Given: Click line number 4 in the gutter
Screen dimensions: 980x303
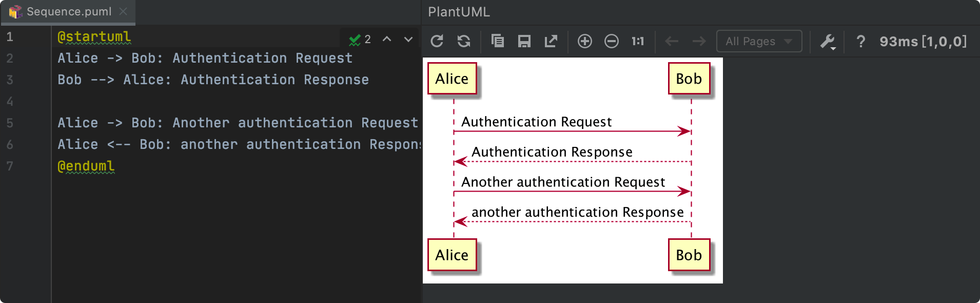Looking at the screenshot, I should click(x=10, y=102).
